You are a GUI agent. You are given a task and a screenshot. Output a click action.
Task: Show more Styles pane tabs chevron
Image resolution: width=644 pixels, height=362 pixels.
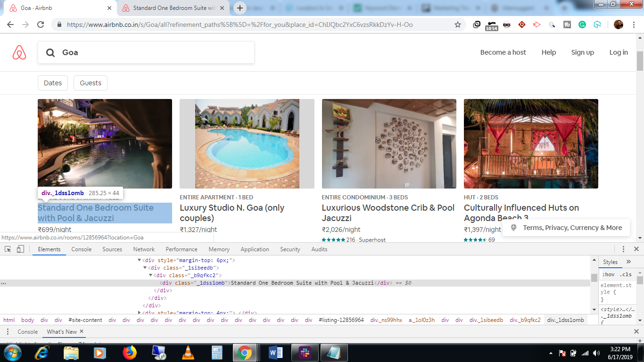coord(628,262)
